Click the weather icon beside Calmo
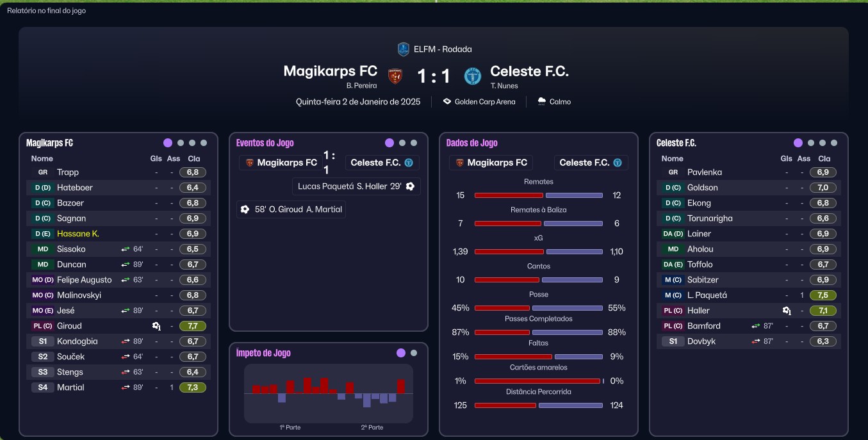This screenshot has height=440, width=868. coord(542,102)
